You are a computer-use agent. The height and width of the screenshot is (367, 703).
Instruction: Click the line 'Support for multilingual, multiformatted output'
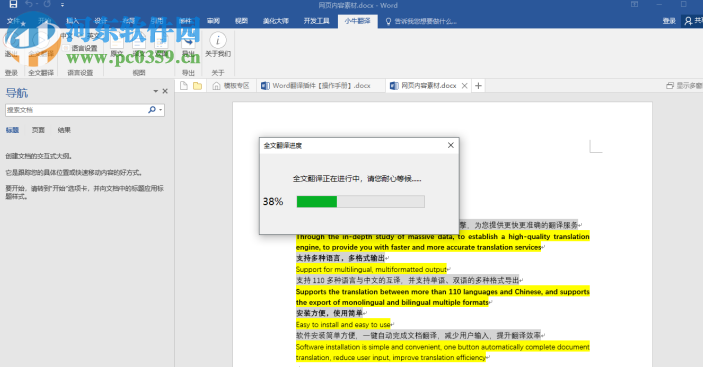click(371, 269)
